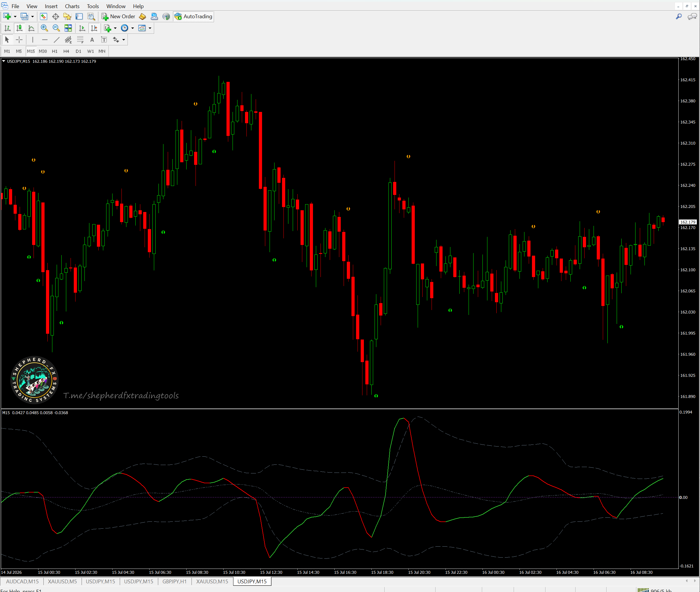Select the Vertical Line tool
The width and height of the screenshot is (700, 592).
[33, 40]
